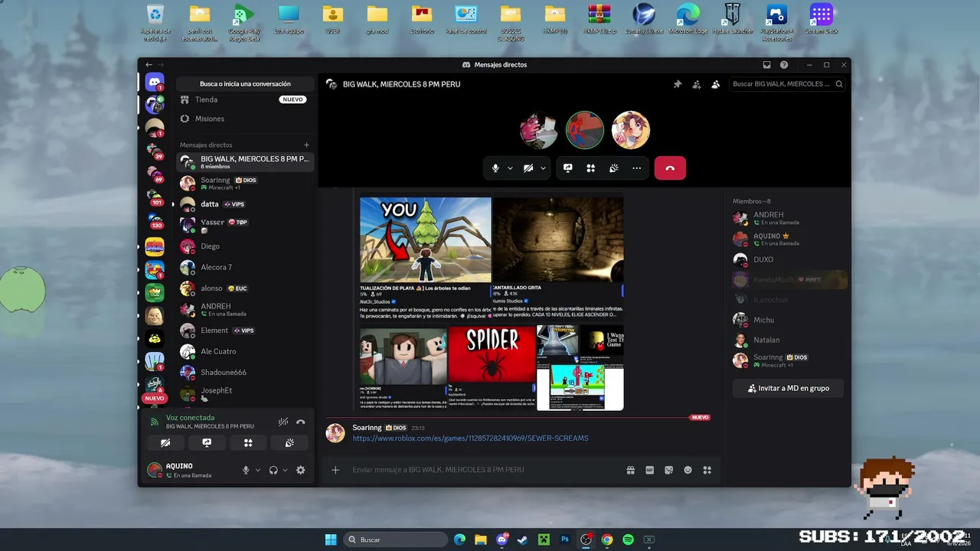
Task: Start an activity from the call controls
Action: click(591, 168)
